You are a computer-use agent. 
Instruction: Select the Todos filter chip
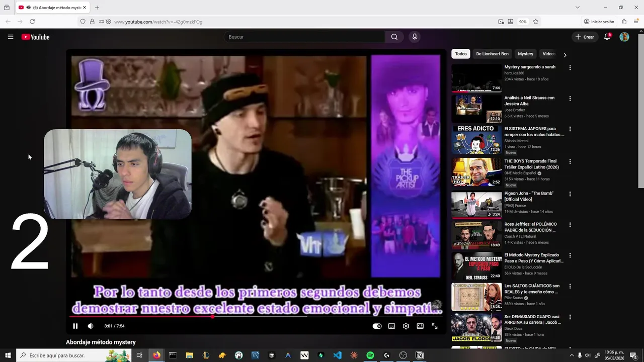click(x=461, y=54)
